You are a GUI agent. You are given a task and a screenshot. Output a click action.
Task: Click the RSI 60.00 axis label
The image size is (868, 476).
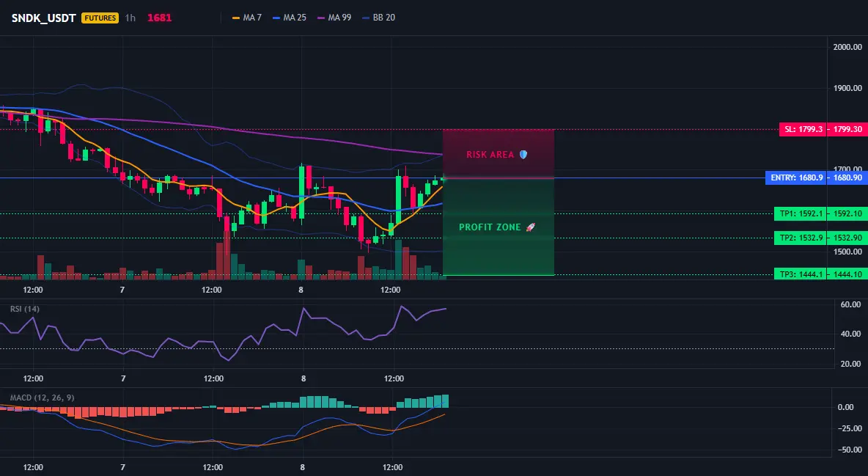pyautogui.click(x=851, y=304)
